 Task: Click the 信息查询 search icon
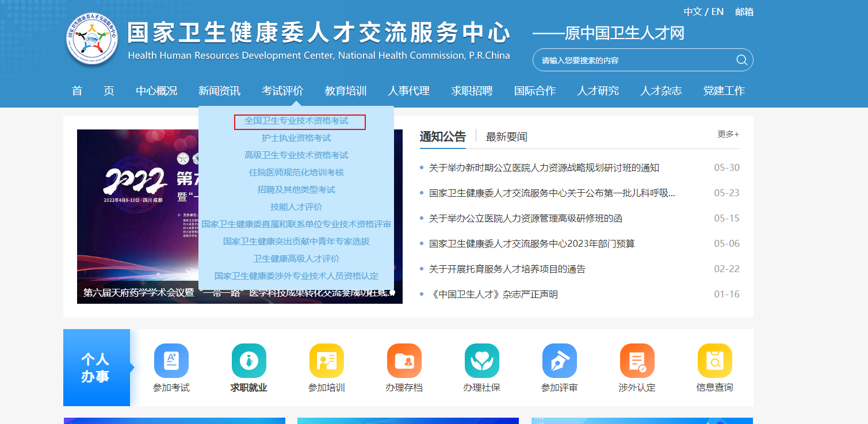coord(714,361)
